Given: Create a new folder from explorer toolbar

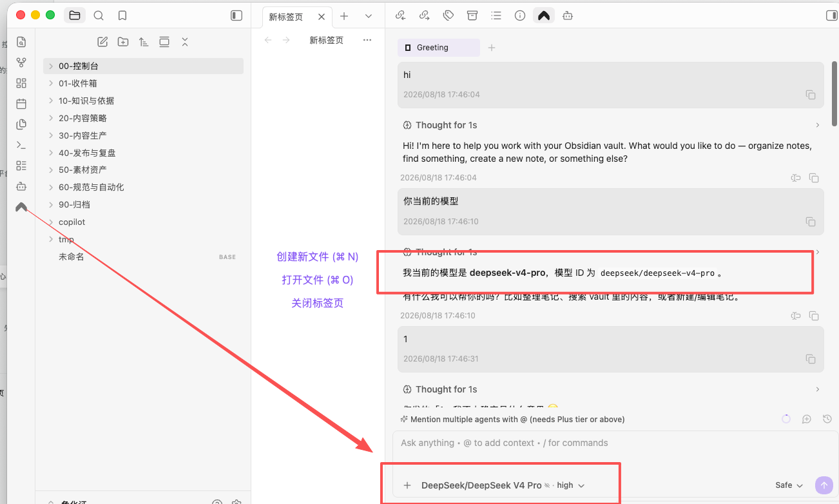Looking at the screenshot, I should point(123,42).
